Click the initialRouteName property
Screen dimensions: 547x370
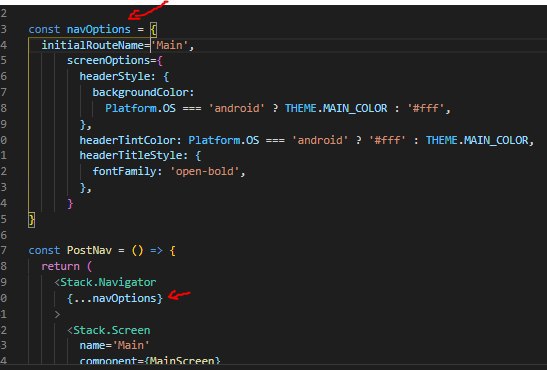point(92,45)
